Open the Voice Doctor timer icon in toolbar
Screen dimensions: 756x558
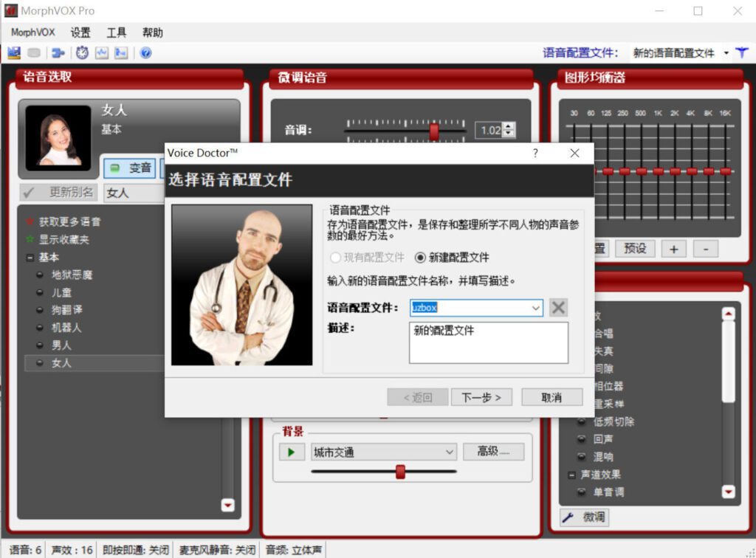point(82,52)
